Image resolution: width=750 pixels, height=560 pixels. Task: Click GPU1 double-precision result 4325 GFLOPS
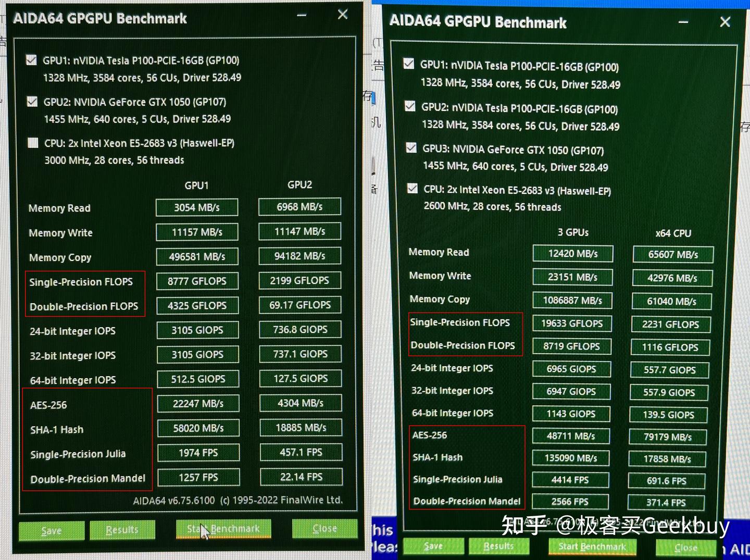click(197, 306)
